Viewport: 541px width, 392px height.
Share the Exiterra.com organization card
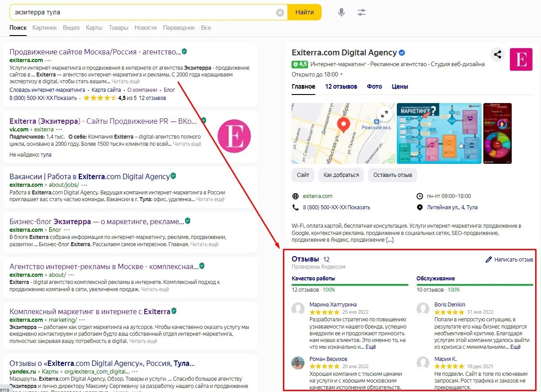pyautogui.click(x=497, y=55)
